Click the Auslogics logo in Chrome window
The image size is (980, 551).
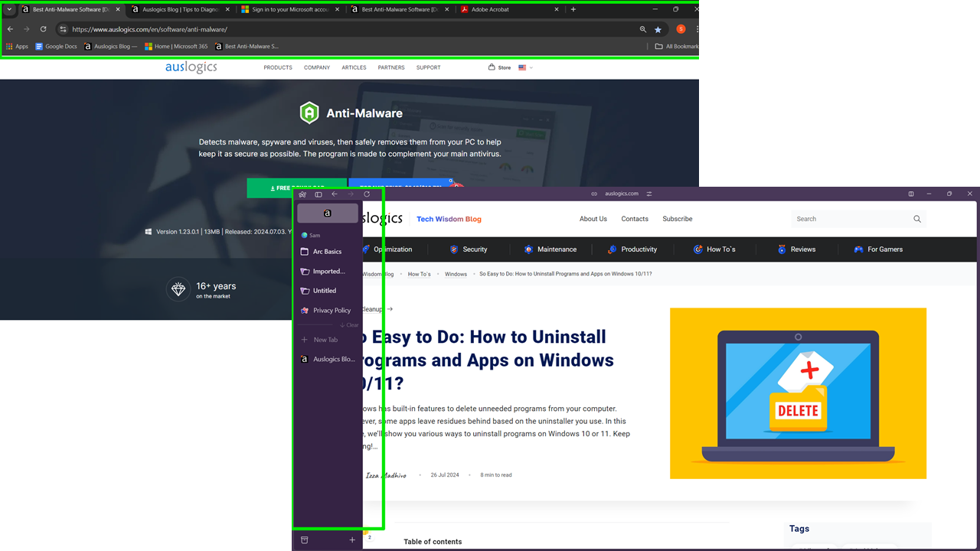tap(191, 67)
